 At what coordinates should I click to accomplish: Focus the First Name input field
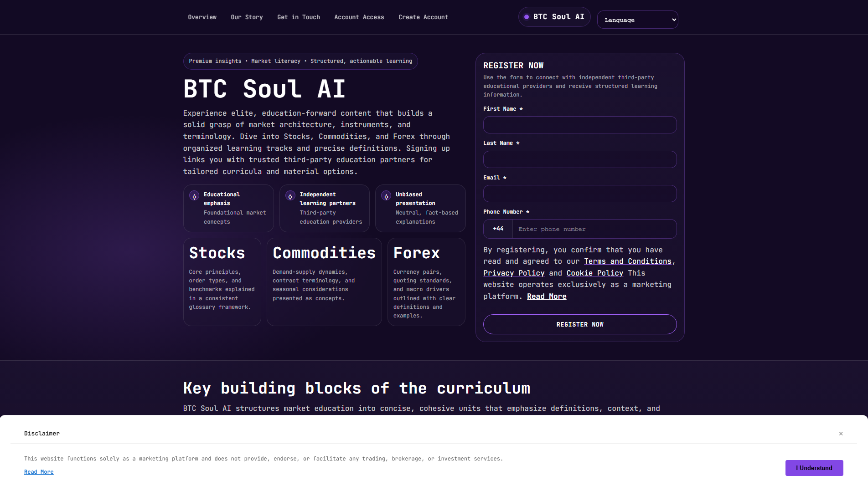pyautogui.click(x=580, y=125)
